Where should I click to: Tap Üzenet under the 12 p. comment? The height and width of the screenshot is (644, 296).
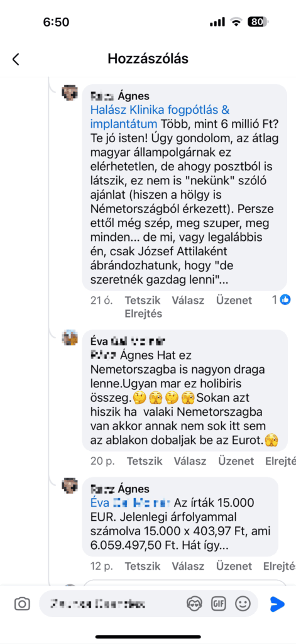tap(234, 567)
